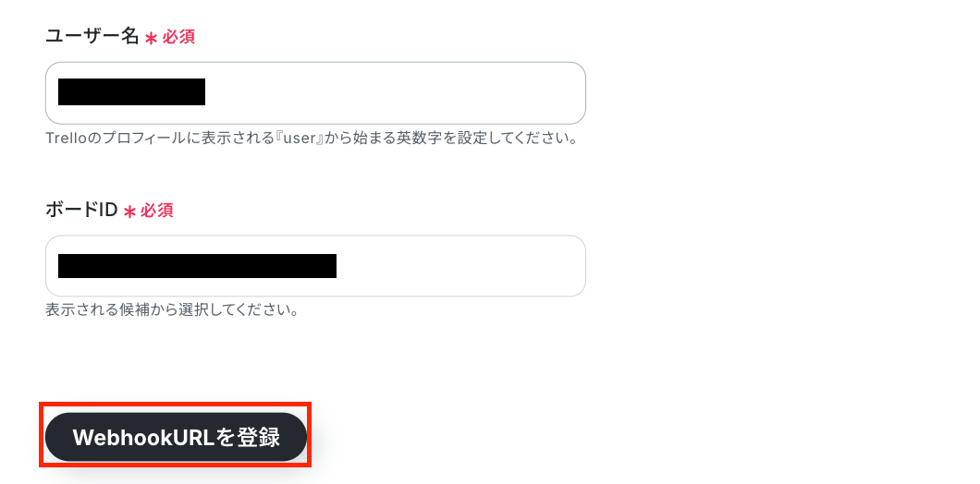Click the Trello profile hint text below ユーザー名
The width and height of the screenshot is (980, 484).
312,138
